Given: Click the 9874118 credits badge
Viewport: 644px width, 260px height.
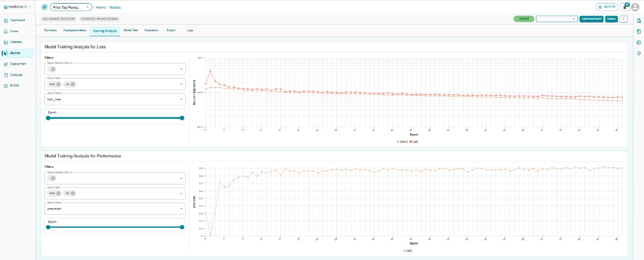Looking at the screenshot, I should [607, 7].
